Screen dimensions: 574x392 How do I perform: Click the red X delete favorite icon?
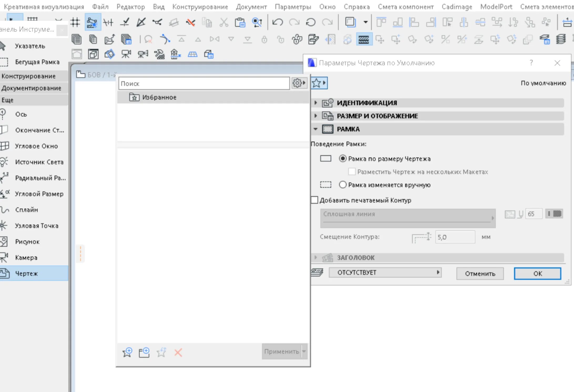coord(178,352)
